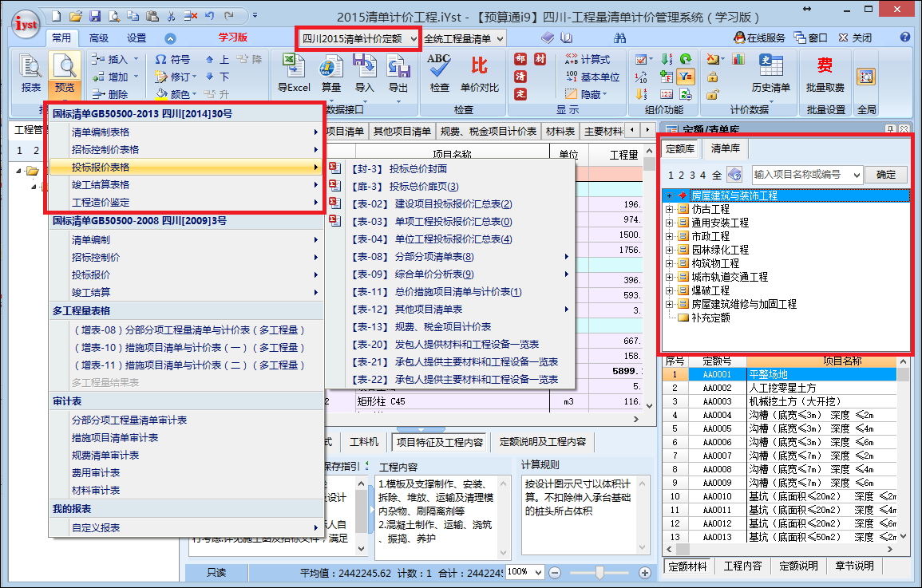
Task: Switch to the 高级 ribbon tab
Action: click(99, 37)
